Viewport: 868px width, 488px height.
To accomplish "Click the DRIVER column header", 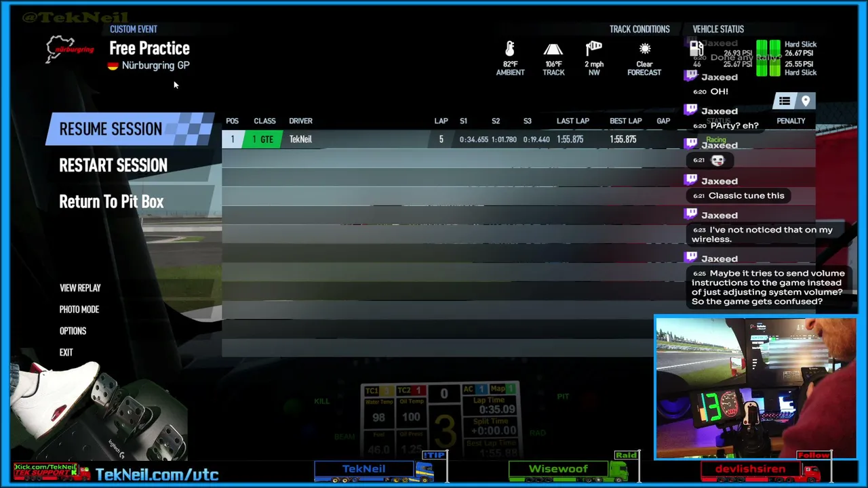I will pos(300,121).
